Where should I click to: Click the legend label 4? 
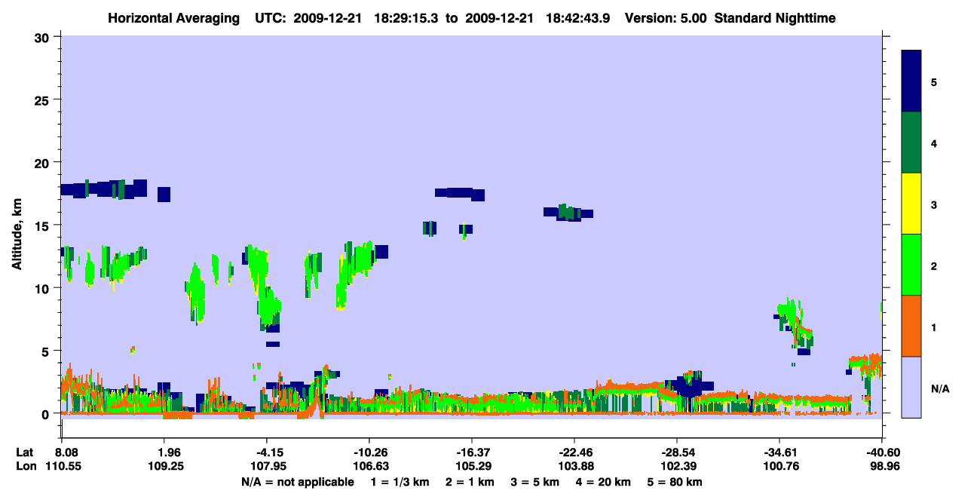click(934, 143)
